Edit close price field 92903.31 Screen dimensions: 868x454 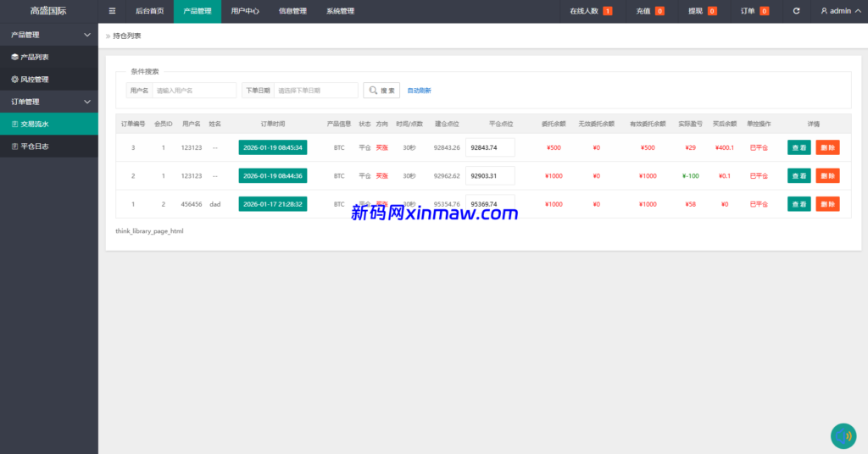pos(490,176)
